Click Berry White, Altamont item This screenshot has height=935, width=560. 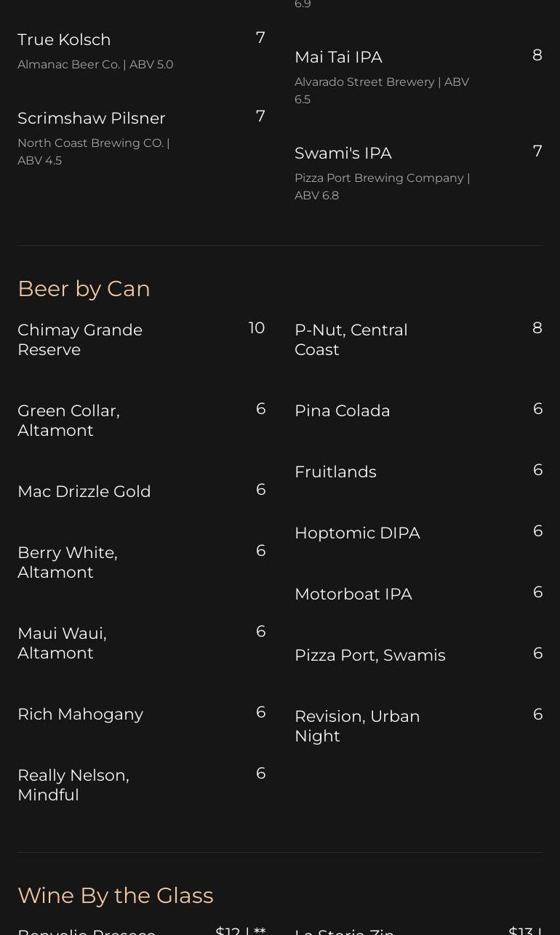point(68,562)
